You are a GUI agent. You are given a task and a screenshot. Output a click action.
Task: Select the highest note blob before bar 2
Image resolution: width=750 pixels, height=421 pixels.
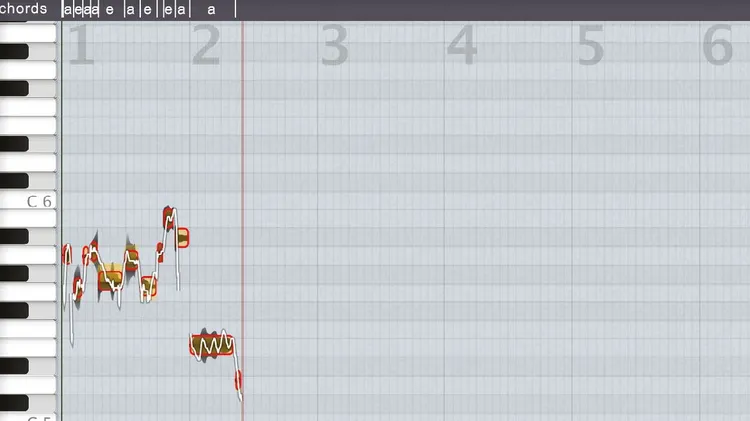[168, 218]
